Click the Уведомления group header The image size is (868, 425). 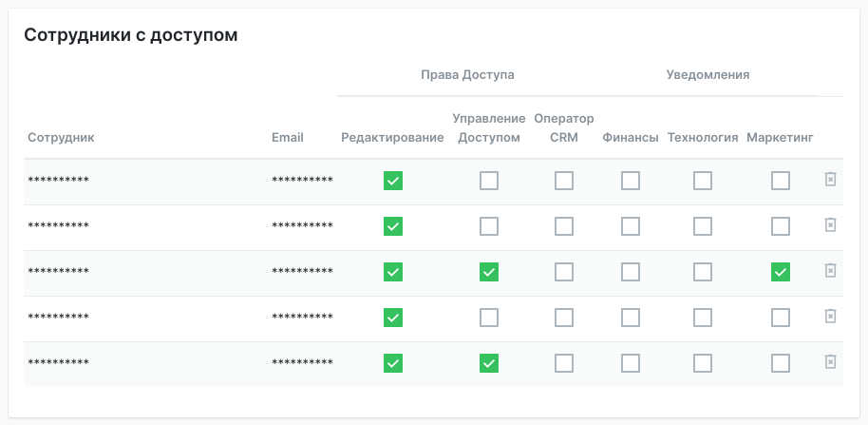coord(708,75)
